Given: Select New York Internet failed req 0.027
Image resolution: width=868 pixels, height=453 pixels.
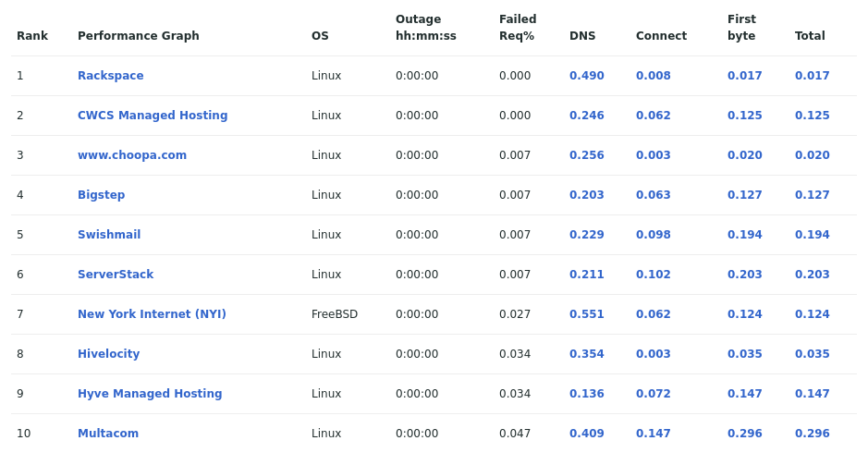Looking at the screenshot, I should pos(515,314).
